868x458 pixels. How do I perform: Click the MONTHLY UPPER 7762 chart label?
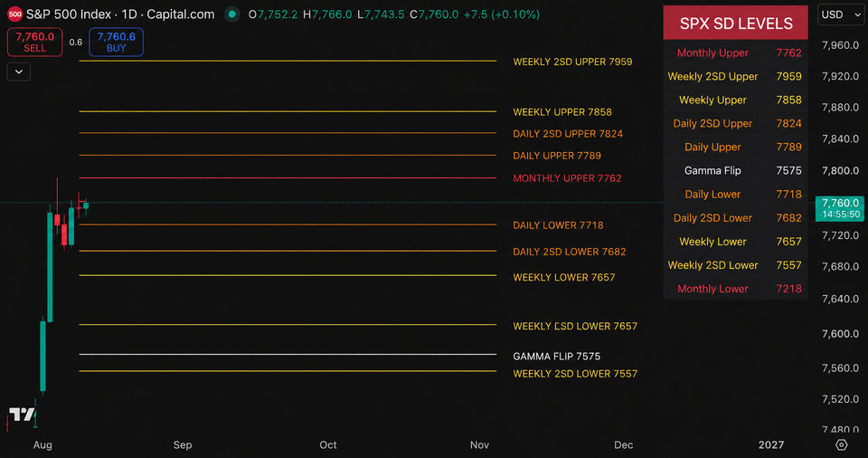coord(568,178)
